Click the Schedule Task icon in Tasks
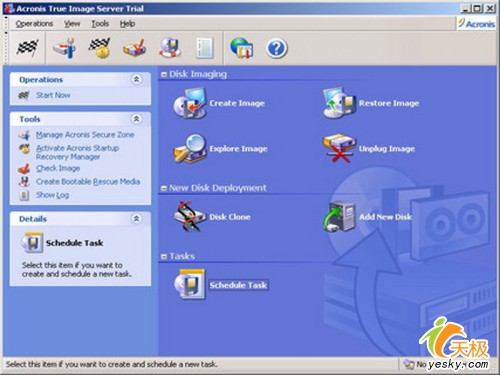Viewport: 500px width, 375px height. pyautogui.click(x=190, y=285)
